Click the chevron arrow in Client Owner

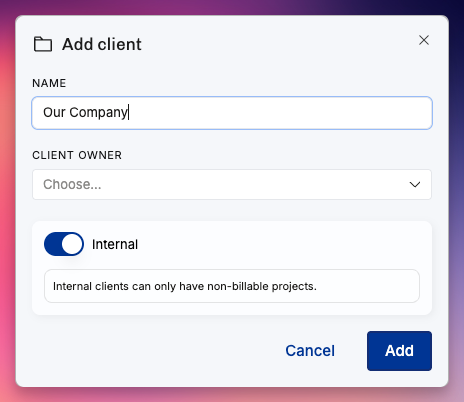click(415, 184)
